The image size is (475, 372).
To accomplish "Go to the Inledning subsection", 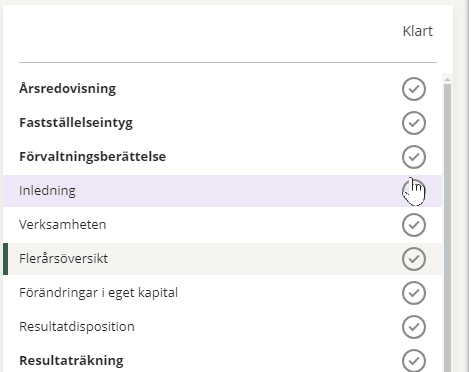I will click(47, 191).
